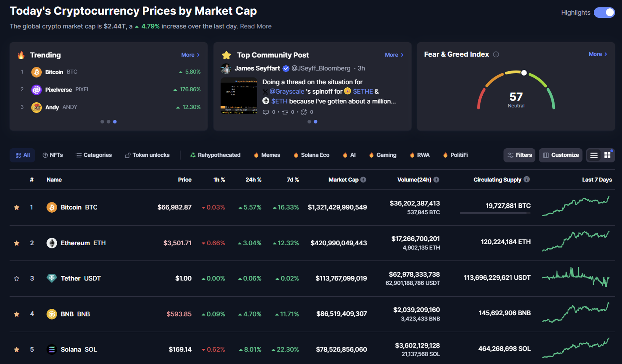Switch to list view layout icon

594,155
